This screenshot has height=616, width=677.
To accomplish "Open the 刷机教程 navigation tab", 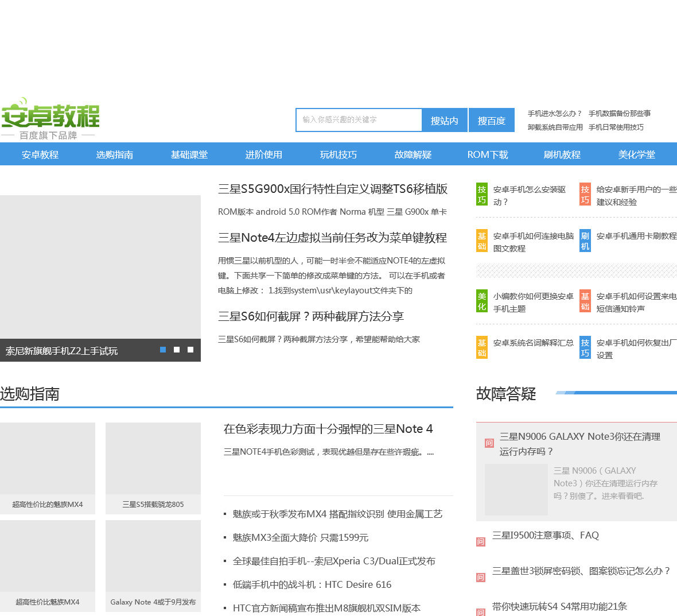I will click(x=562, y=154).
